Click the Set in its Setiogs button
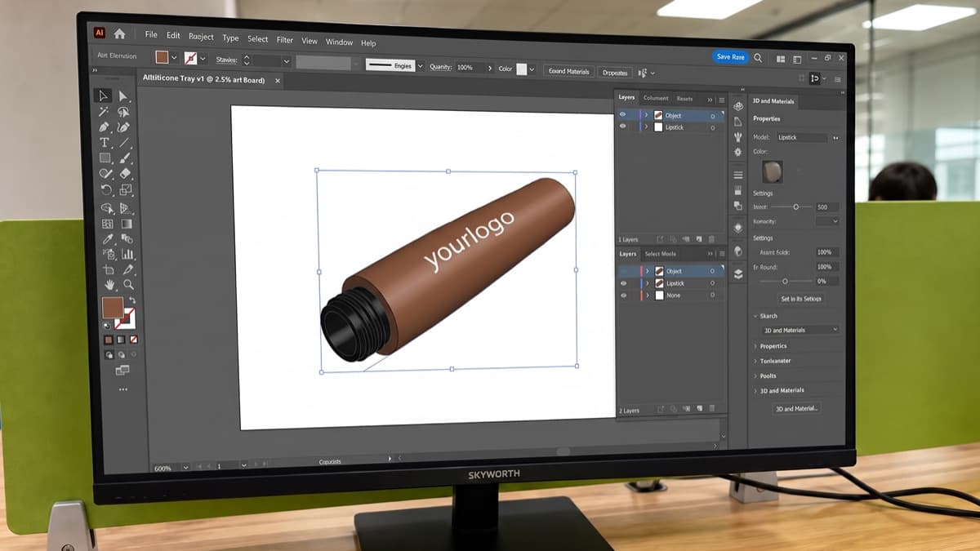The width and height of the screenshot is (980, 551). (801, 299)
